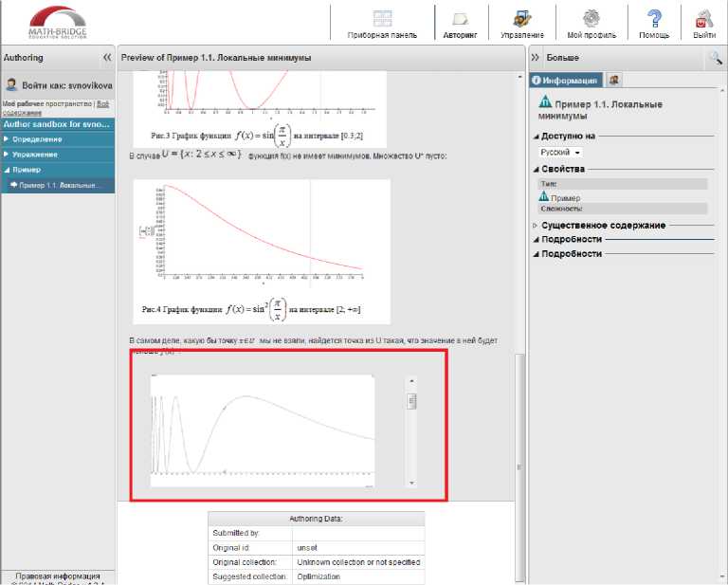Image resolution: width=728 pixels, height=585 pixels.
Task: Select Пример 1.1. Локальные tree item
Action: pyautogui.click(x=59, y=185)
